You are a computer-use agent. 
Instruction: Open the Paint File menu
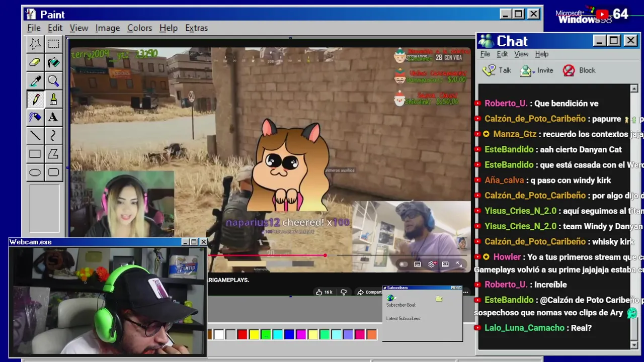pyautogui.click(x=34, y=28)
